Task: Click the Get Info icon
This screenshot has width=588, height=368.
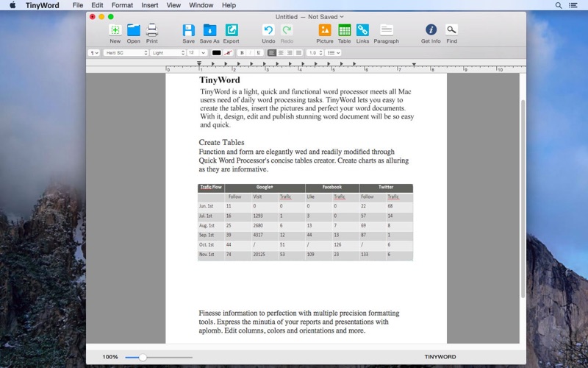Action: tap(431, 30)
